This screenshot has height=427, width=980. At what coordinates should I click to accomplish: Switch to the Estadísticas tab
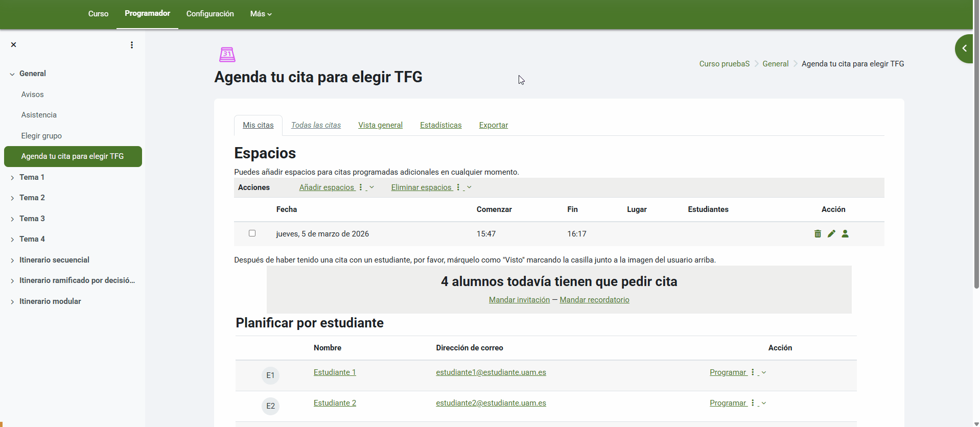(x=440, y=125)
